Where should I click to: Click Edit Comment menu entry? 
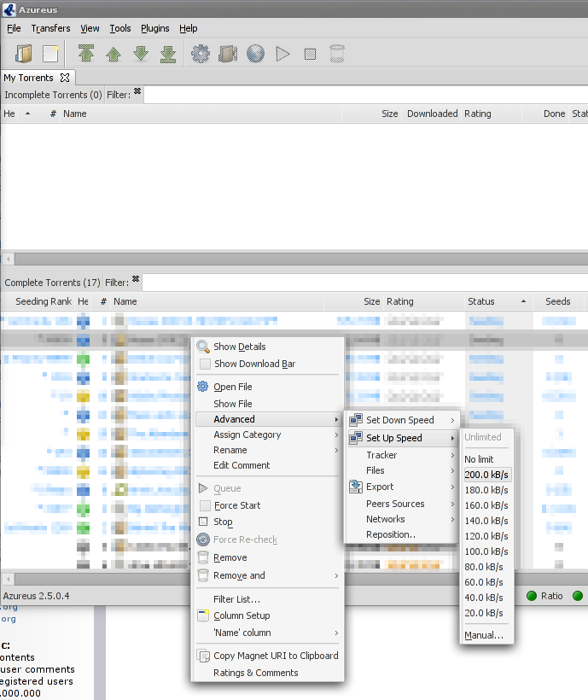(x=242, y=465)
